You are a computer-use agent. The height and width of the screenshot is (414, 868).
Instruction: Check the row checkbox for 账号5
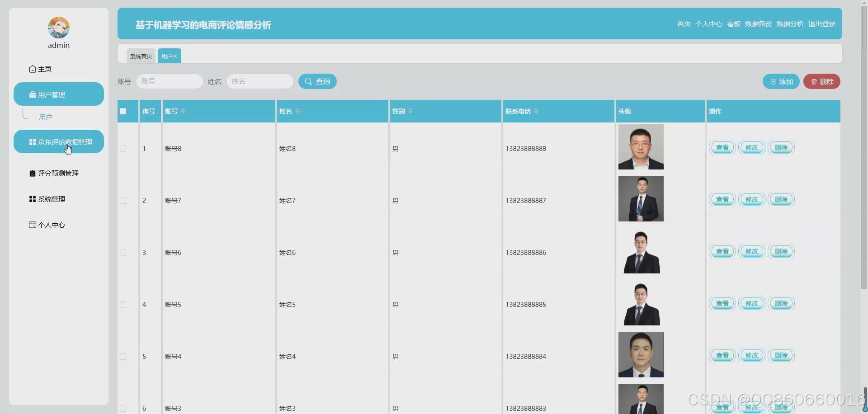click(123, 305)
